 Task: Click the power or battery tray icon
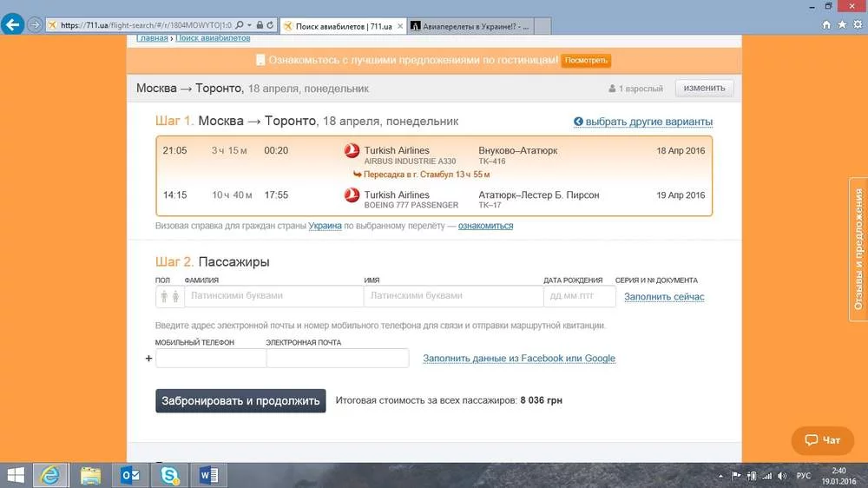click(x=751, y=476)
